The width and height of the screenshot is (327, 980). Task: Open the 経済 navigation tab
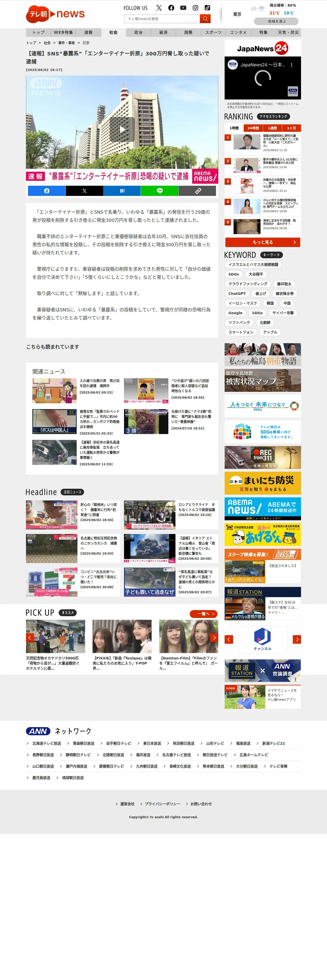[x=163, y=32]
